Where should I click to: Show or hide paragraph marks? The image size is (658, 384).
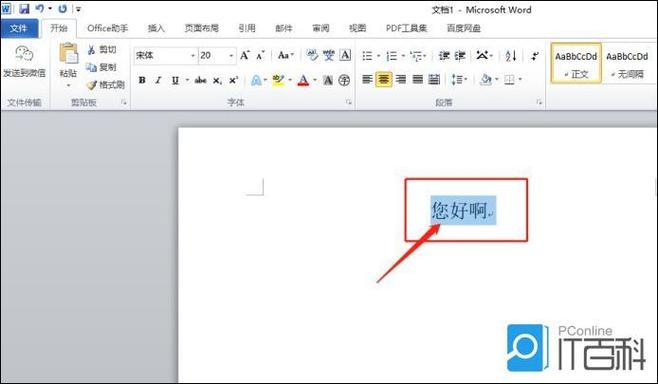[535, 55]
